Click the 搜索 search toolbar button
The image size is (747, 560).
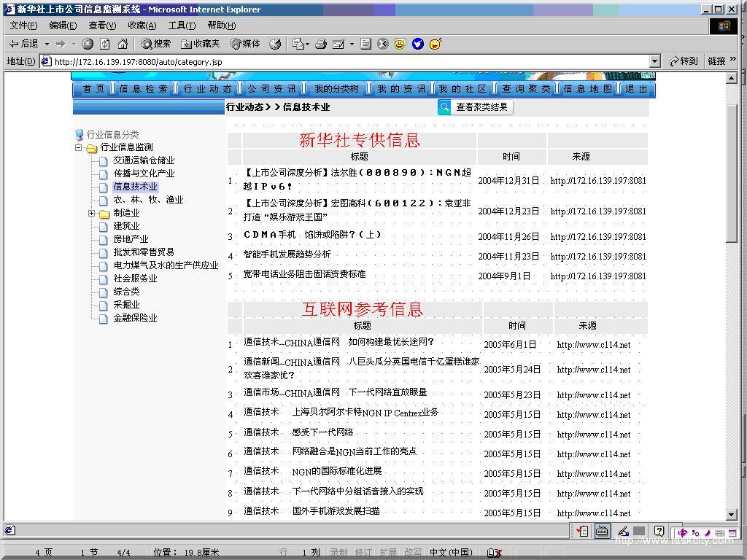(155, 44)
